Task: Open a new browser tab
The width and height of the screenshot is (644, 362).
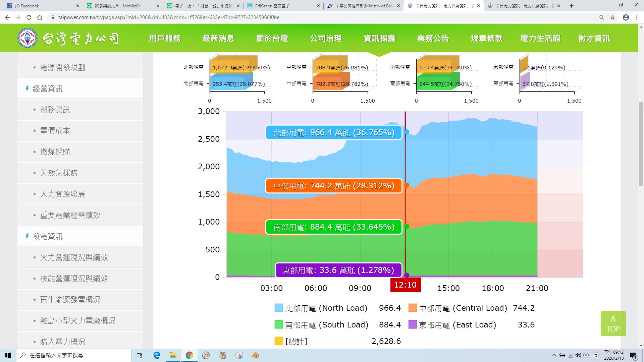Action: point(572,6)
